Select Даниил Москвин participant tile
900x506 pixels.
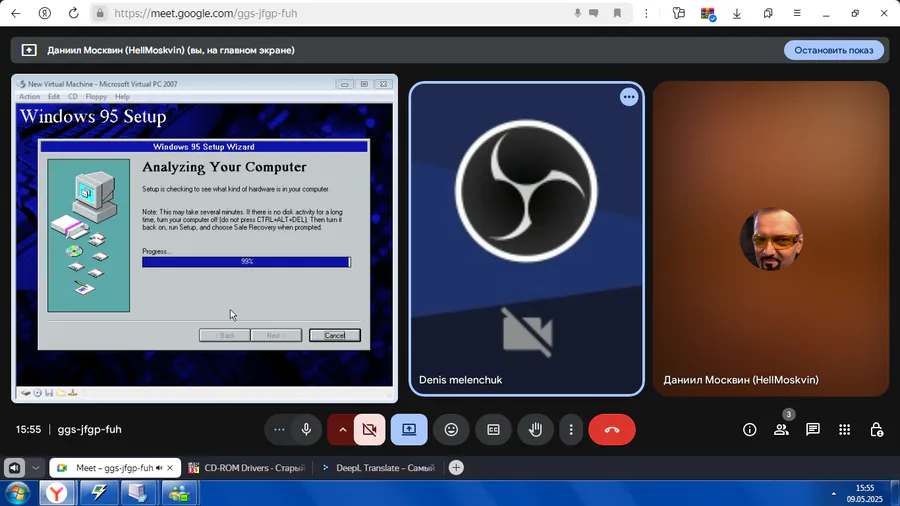(x=771, y=238)
